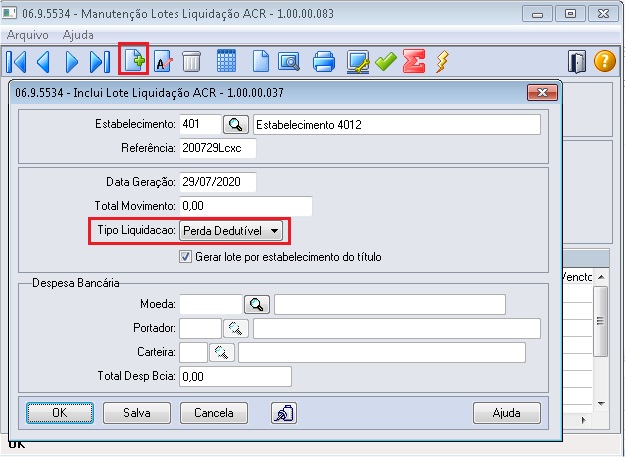
Task: Go to previous record arrow
Action: point(43,62)
